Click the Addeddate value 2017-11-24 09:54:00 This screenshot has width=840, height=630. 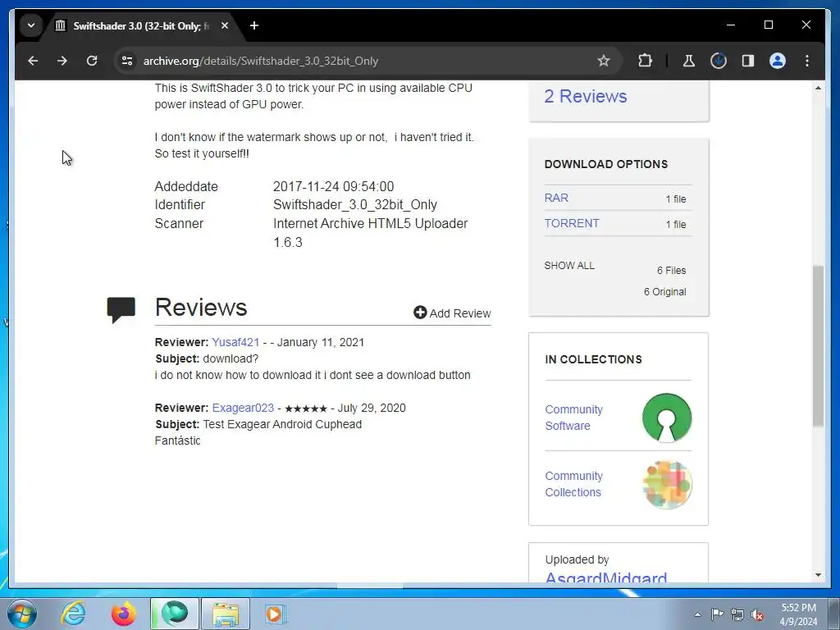tap(333, 186)
